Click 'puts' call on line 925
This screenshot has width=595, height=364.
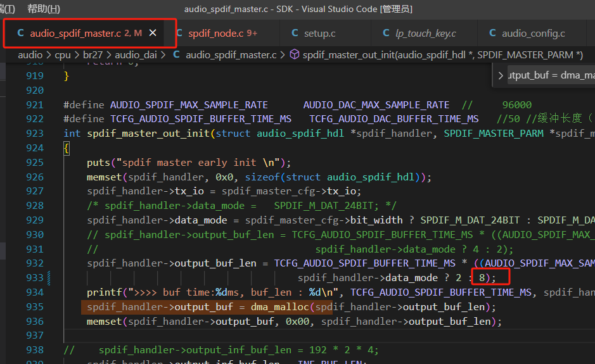click(x=98, y=163)
